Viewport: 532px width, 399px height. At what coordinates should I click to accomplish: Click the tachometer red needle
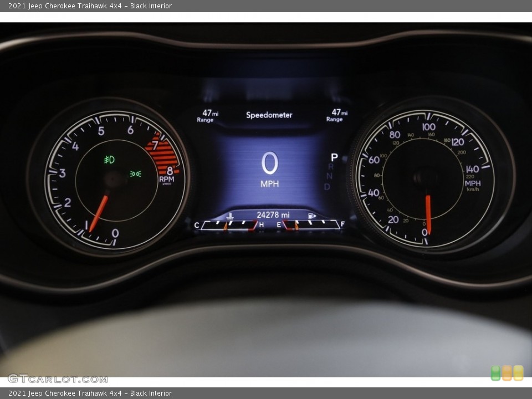click(x=99, y=213)
